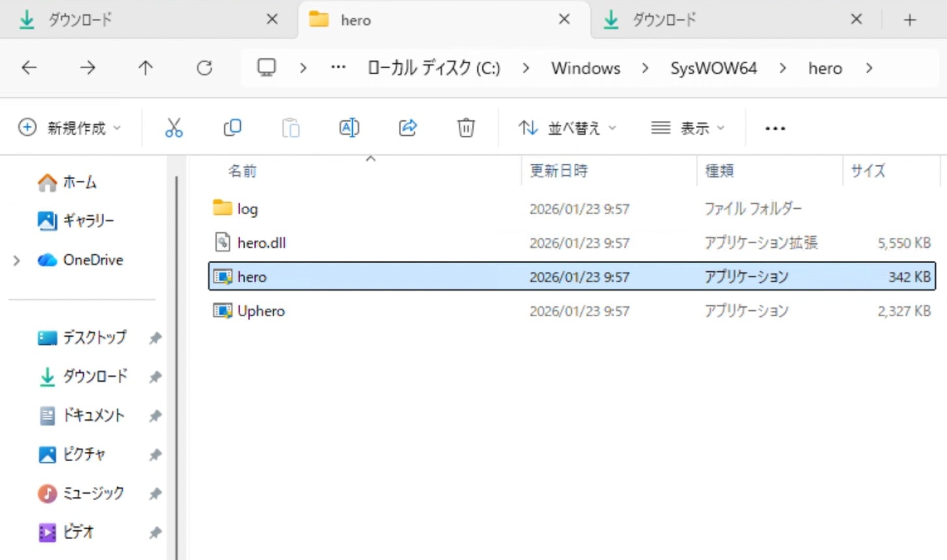Click the sort direction arrow above 名前 column
This screenshot has width=947, height=560.
tap(370, 157)
